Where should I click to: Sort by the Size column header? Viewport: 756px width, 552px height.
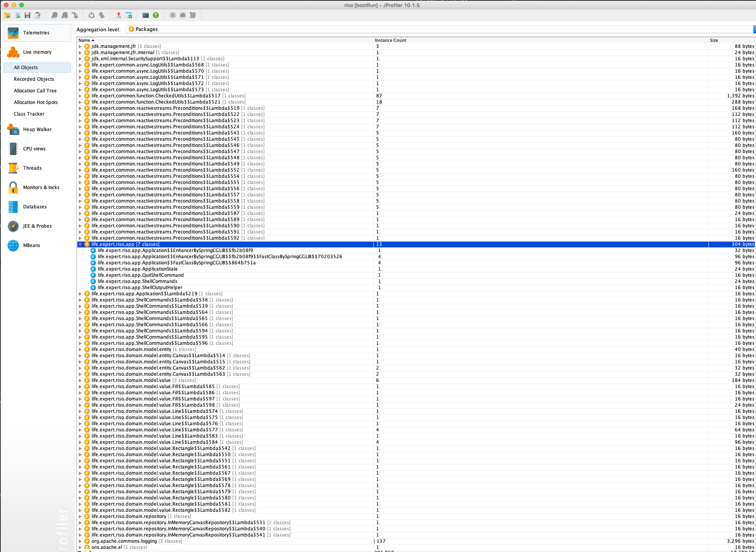pos(732,40)
